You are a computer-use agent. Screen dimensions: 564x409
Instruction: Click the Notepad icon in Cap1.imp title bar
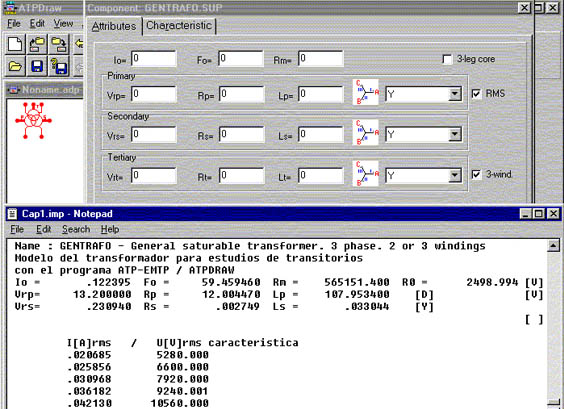coord(13,214)
